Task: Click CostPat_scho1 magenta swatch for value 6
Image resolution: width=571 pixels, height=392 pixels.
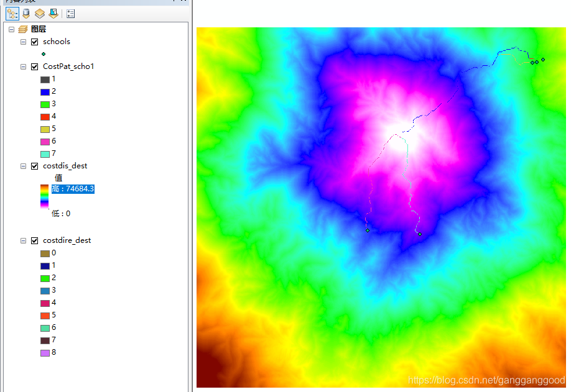Action: pyautogui.click(x=45, y=142)
